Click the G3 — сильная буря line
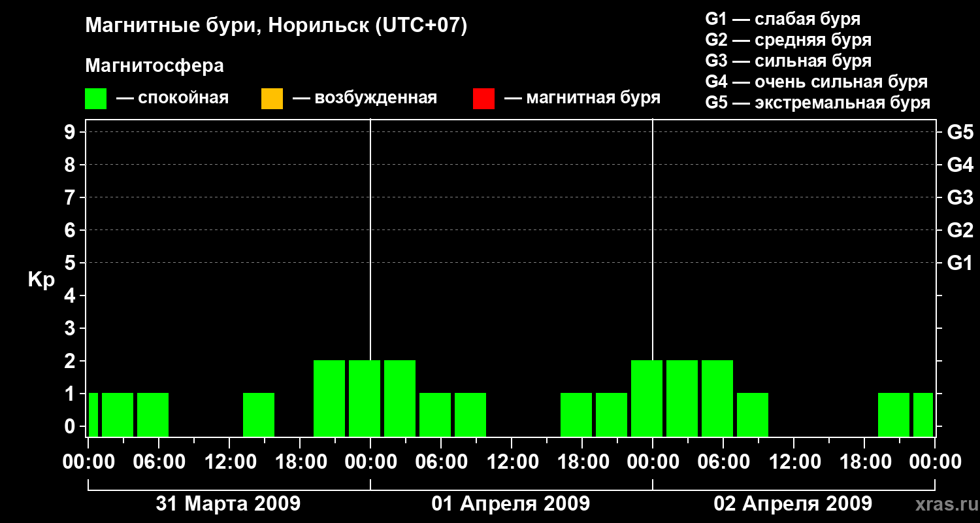The image size is (980, 523). tap(788, 61)
